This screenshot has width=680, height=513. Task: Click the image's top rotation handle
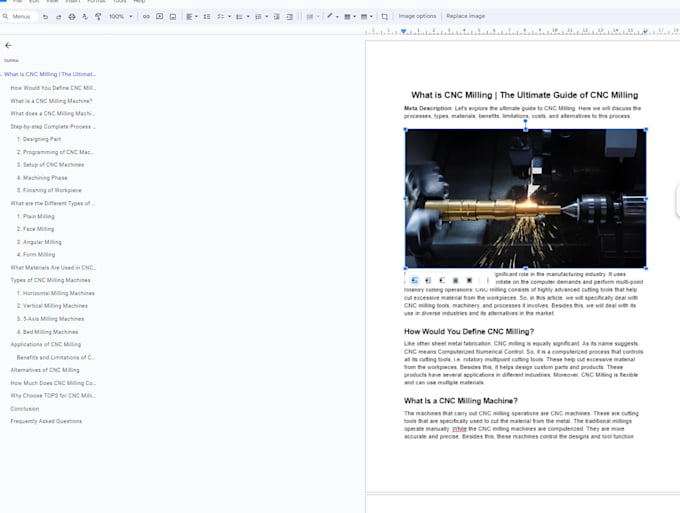tap(526, 121)
